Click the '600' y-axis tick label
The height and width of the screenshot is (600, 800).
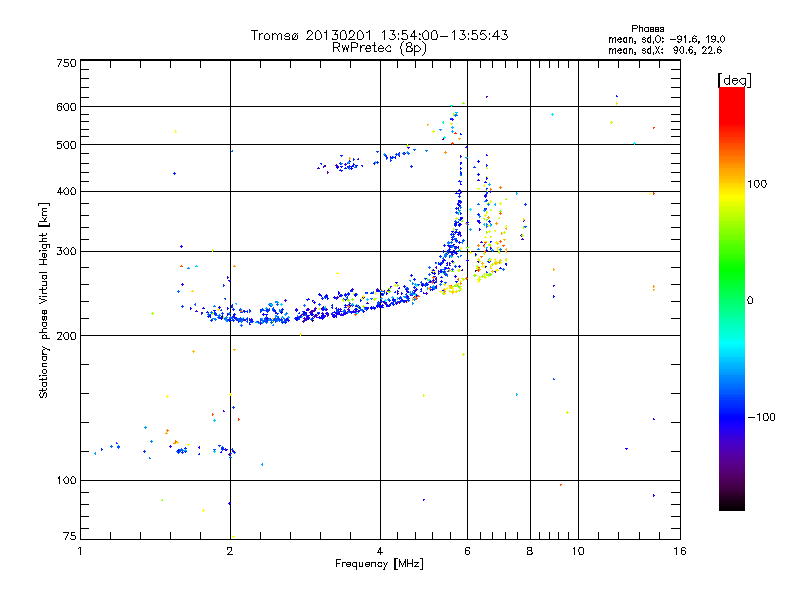coord(67,107)
